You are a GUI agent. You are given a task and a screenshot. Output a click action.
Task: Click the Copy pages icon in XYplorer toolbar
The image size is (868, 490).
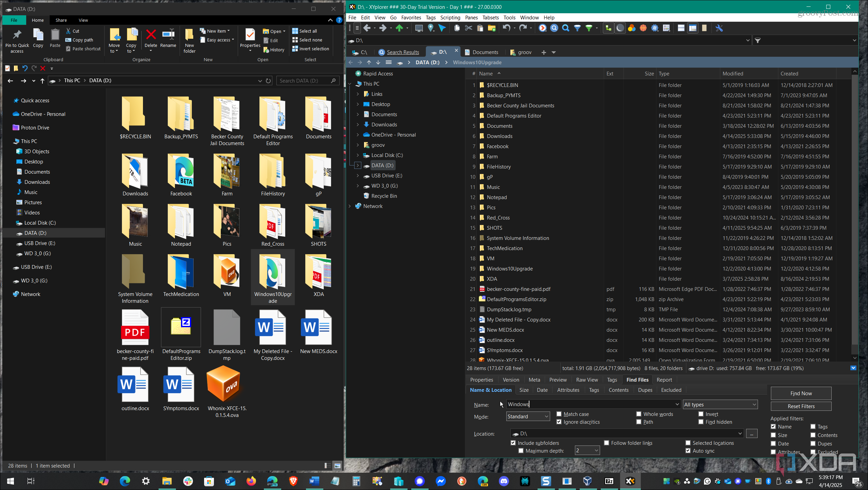tap(457, 28)
